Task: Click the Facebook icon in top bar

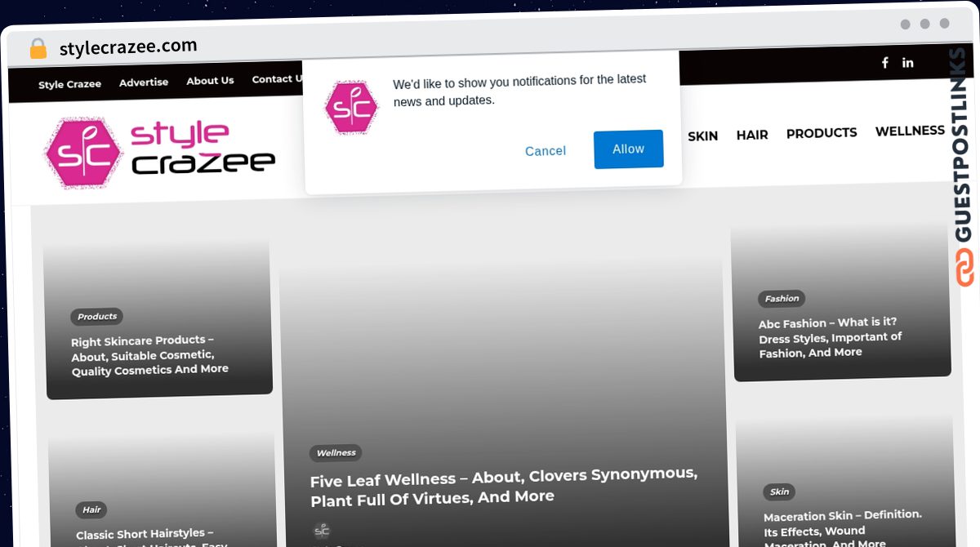Action: click(884, 63)
